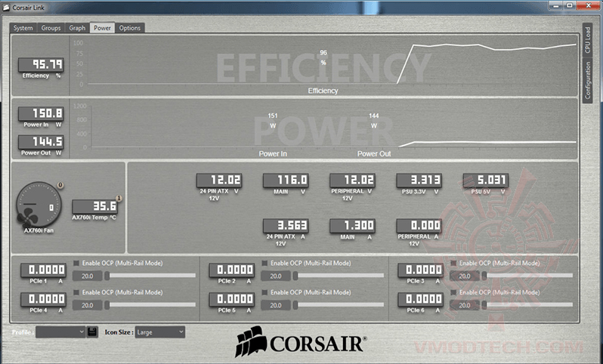Viewport: 603px width, 364px height.
Task: Click the PCIe 5 OCP slider handle
Action: tap(295, 305)
